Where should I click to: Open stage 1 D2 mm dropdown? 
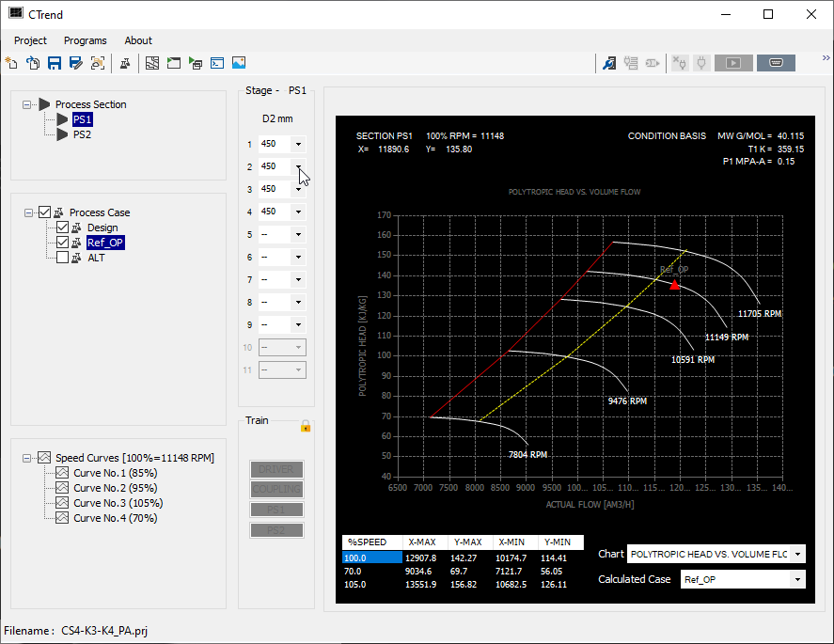tap(298, 144)
